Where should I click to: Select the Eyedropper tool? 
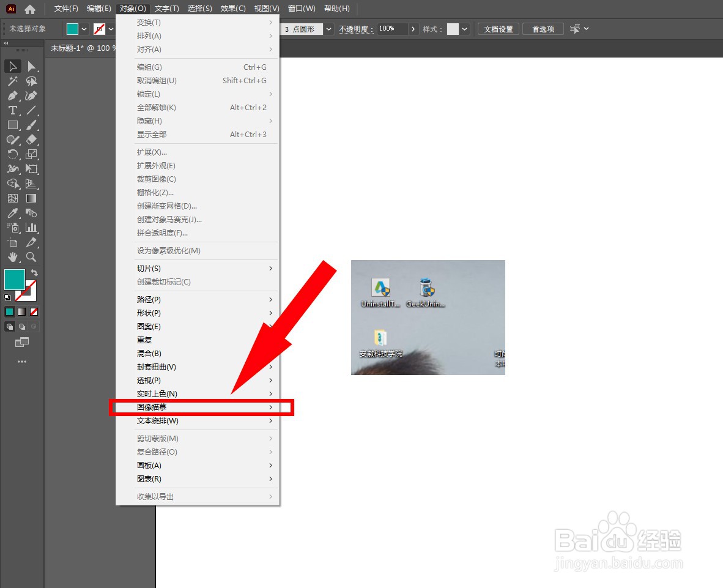coord(13,213)
